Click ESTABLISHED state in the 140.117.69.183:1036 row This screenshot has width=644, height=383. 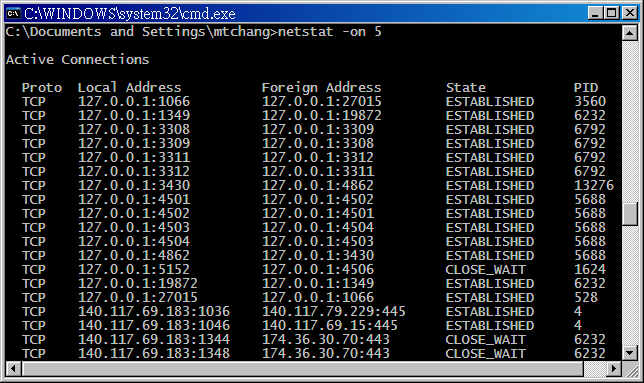[x=490, y=311]
